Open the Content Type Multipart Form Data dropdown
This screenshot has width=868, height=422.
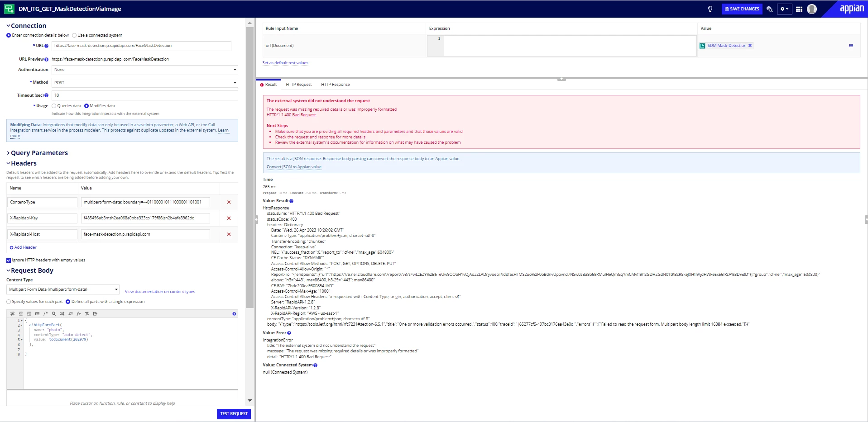coord(63,289)
